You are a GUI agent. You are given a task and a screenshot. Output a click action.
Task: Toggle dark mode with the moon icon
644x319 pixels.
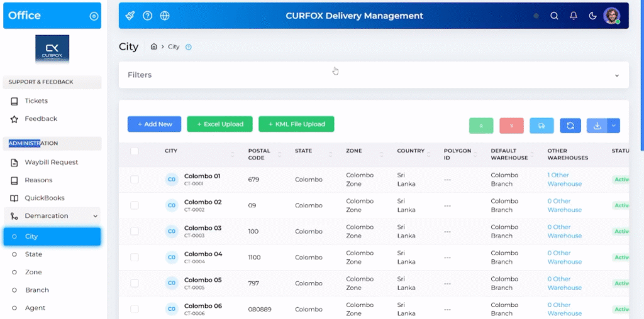coord(592,16)
